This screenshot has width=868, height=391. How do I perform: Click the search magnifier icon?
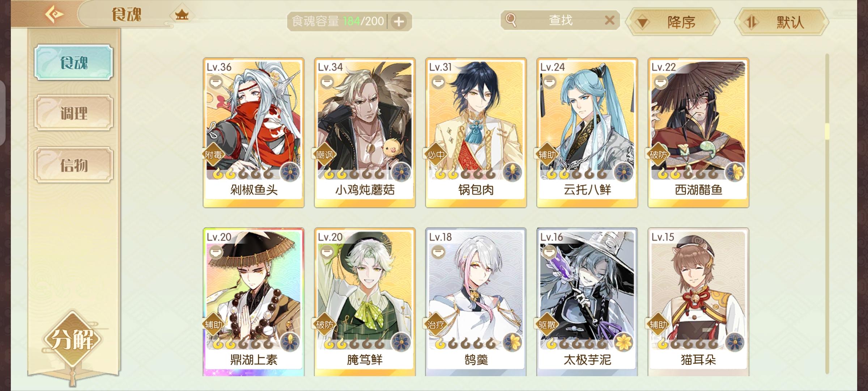tap(511, 20)
